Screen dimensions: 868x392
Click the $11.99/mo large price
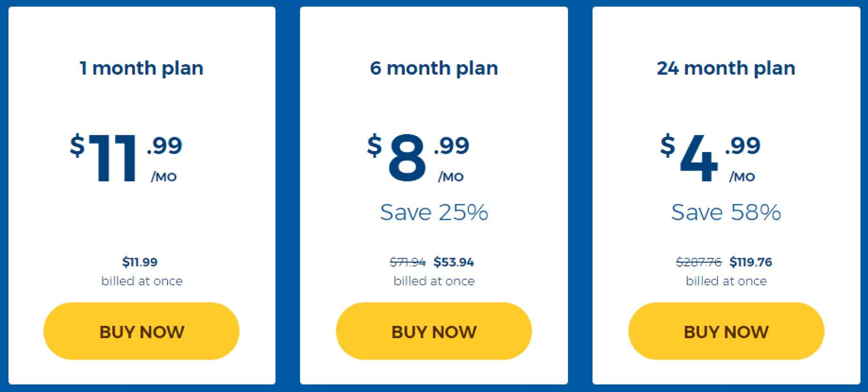(126, 158)
